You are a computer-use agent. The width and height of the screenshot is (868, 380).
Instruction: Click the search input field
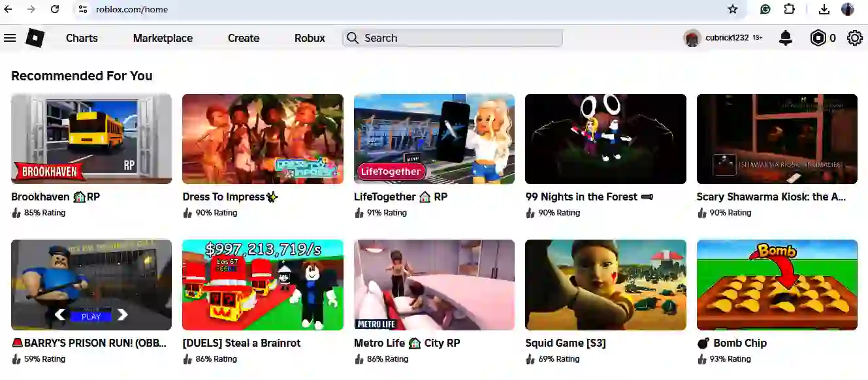tap(451, 38)
